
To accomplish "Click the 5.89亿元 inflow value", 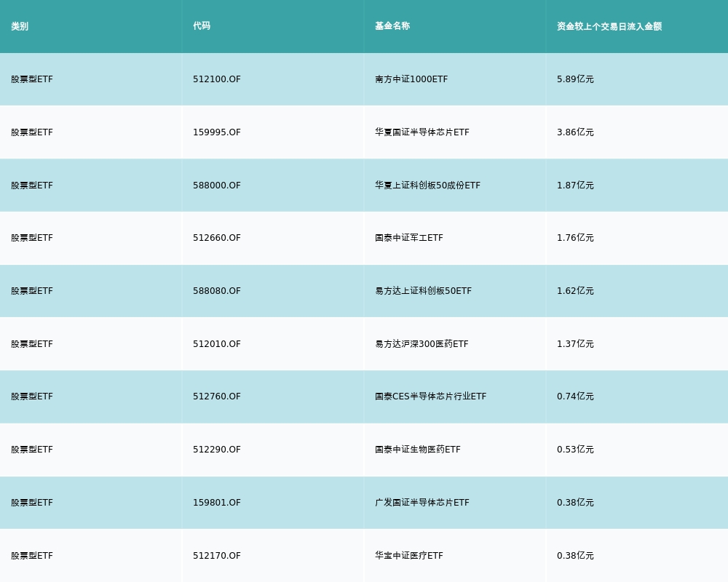I will tap(575, 79).
